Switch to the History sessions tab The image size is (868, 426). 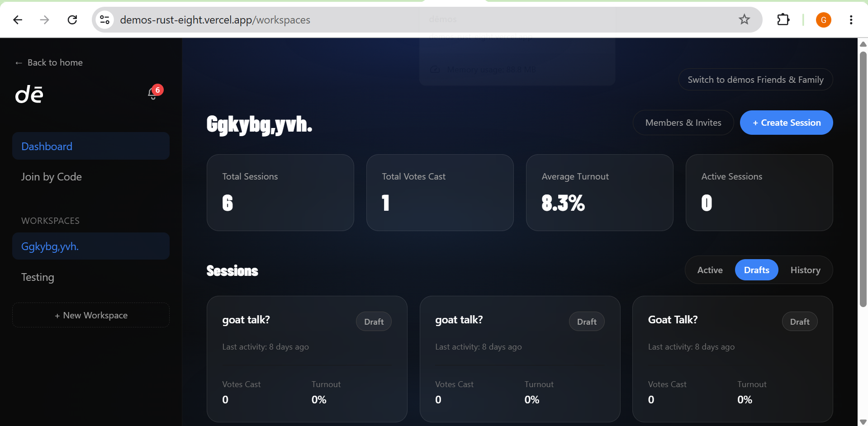click(805, 270)
